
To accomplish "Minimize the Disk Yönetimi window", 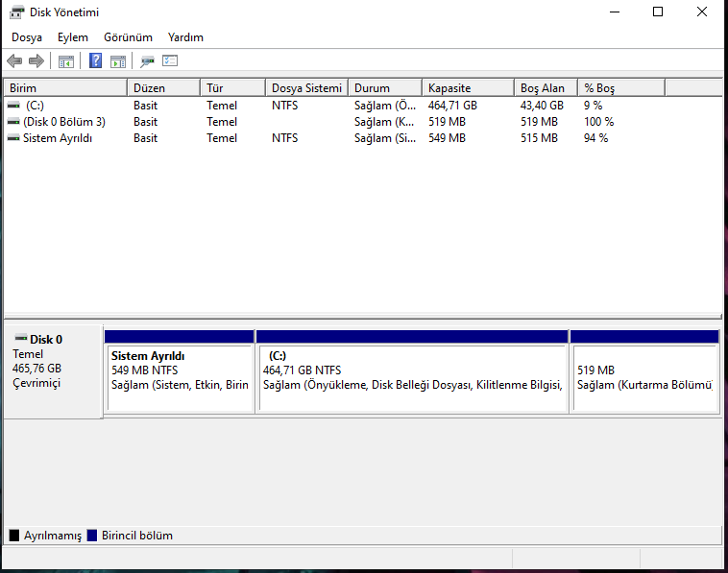I will (615, 12).
